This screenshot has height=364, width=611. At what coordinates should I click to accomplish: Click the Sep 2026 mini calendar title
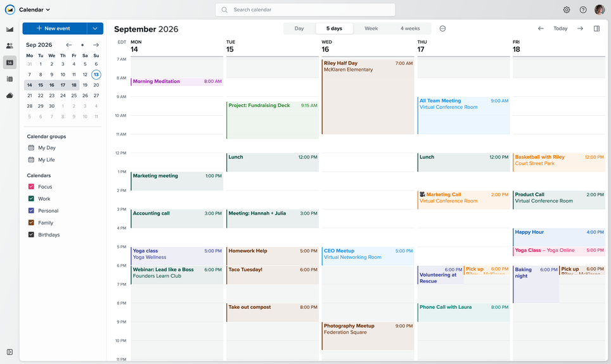tap(39, 45)
